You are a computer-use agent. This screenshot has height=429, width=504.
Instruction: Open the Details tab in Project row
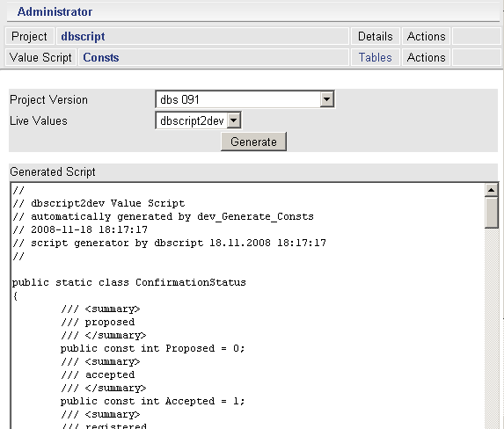375,36
